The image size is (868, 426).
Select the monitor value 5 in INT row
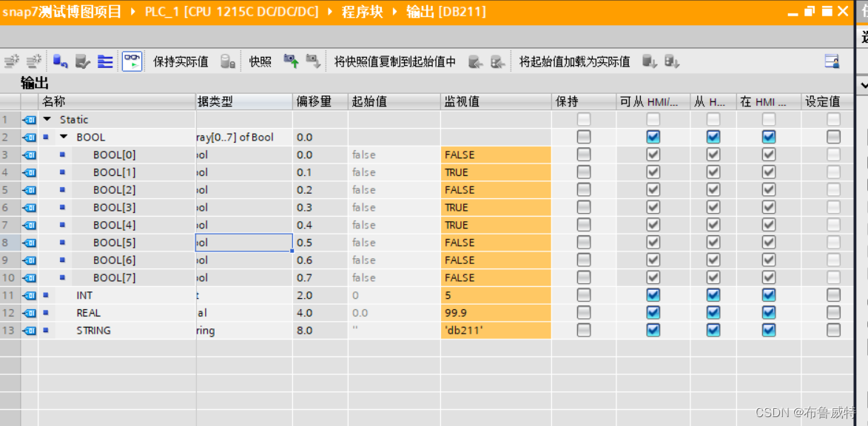point(496,295)
